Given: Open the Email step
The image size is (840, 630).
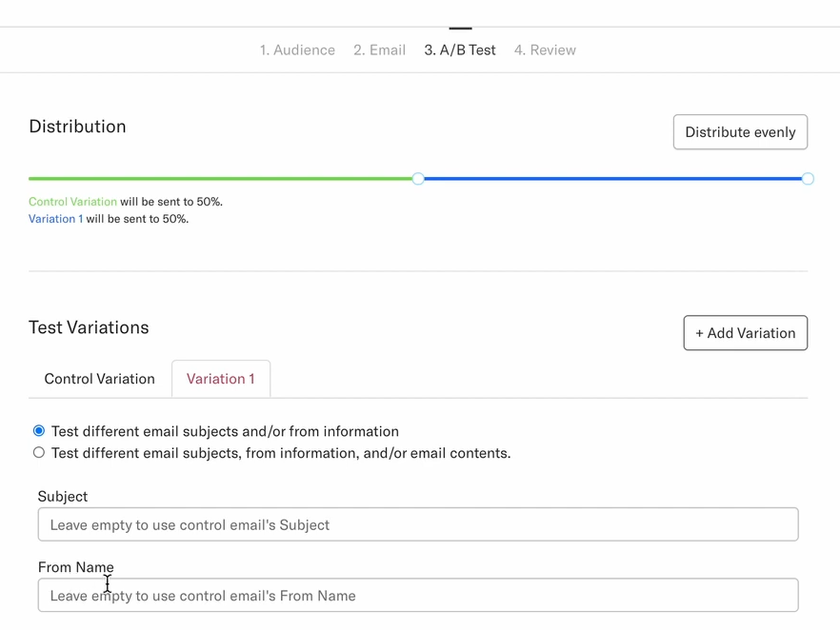Looking at the screenshot, I should coord(379,49).
